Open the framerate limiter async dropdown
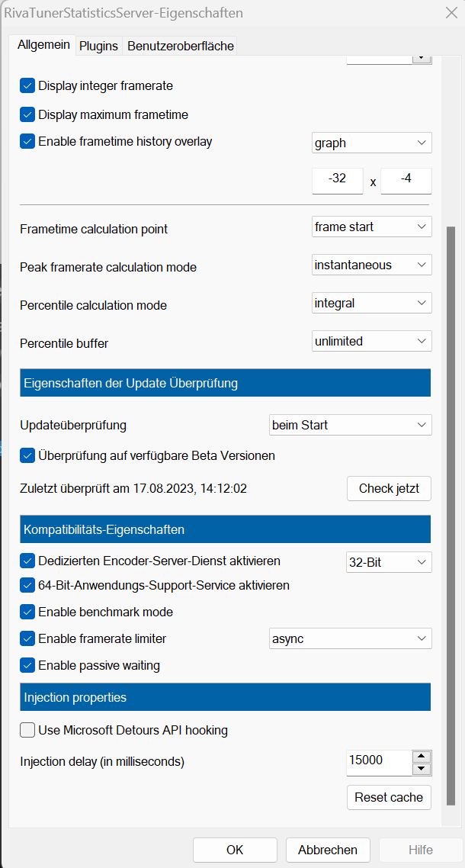This screenshot has width=465, height=868. pos(351,638)
